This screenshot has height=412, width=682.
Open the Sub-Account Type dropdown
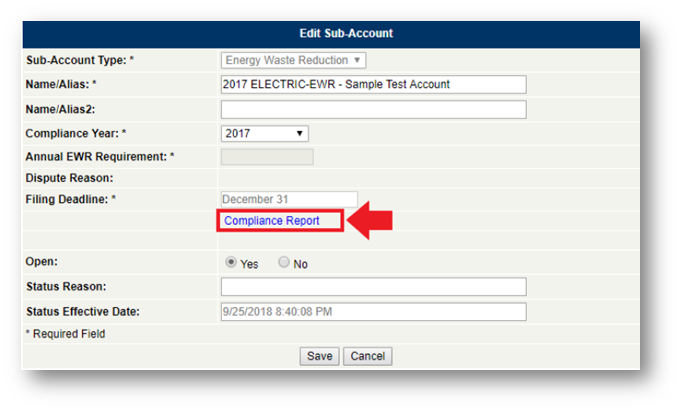pos(293,60)
